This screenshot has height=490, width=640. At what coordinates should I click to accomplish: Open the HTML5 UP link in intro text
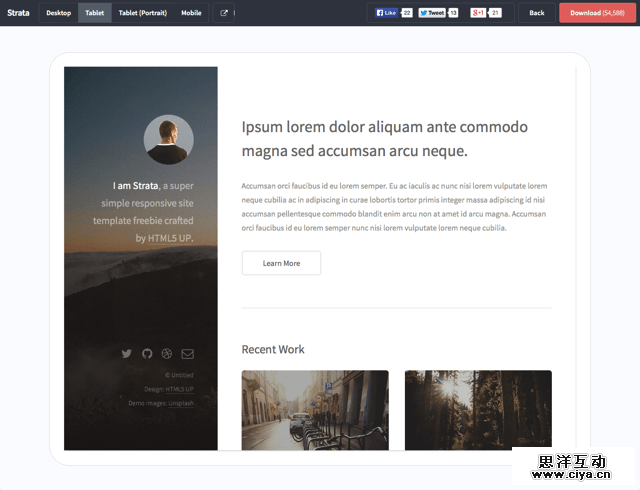[170, 238]
